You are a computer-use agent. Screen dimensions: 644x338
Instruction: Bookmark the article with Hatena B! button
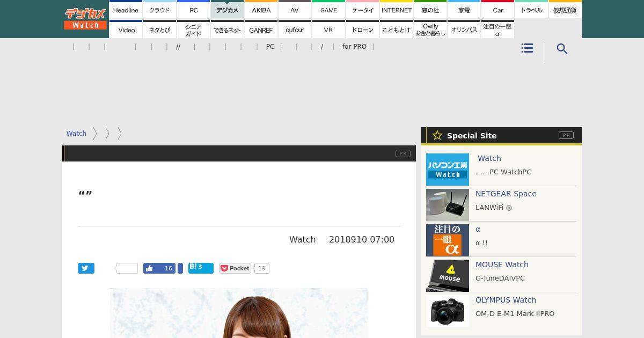pos(201,268)
